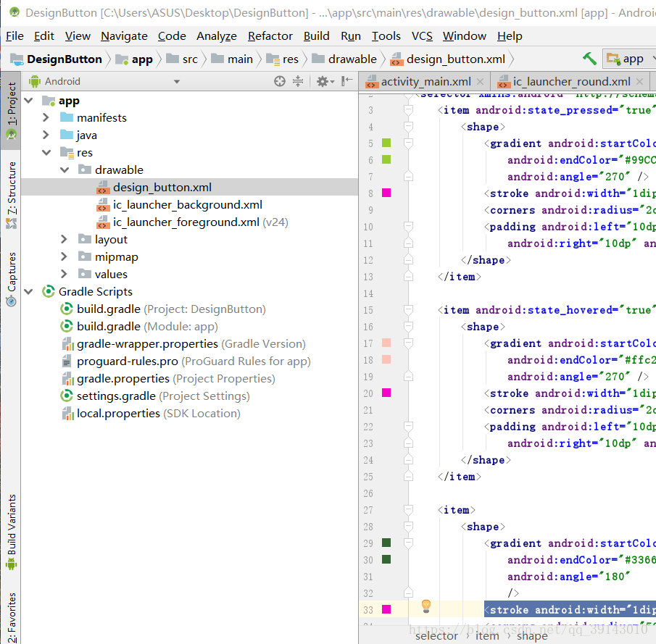Viewport: 656px width, 644px height.
Task: Collapse the Gradle Scripts node
Action: (29, 291)
